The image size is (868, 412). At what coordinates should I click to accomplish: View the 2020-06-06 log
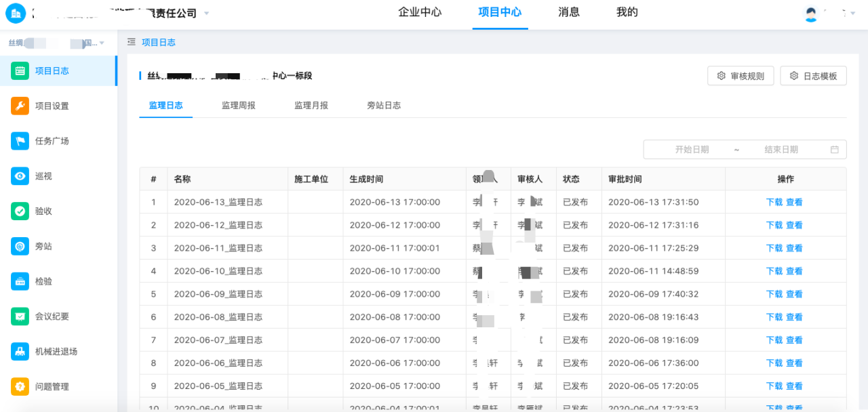pyautogui.click(x=794, y=363)
